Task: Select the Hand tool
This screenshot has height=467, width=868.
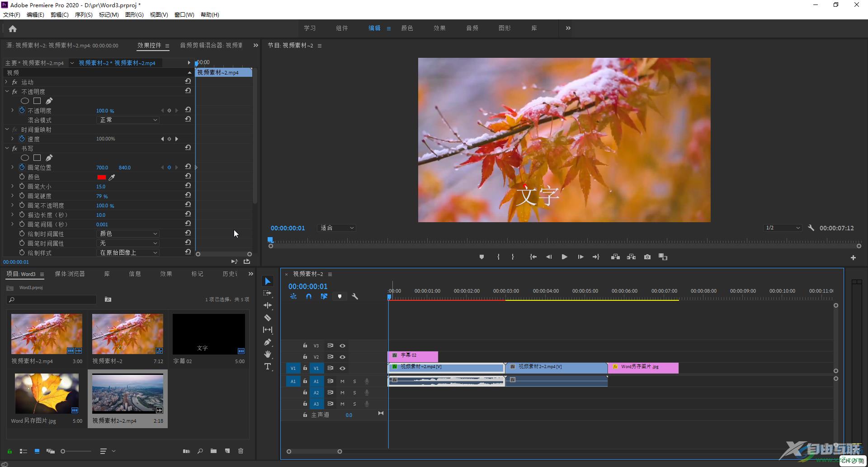Action: [x=268, y=354]
